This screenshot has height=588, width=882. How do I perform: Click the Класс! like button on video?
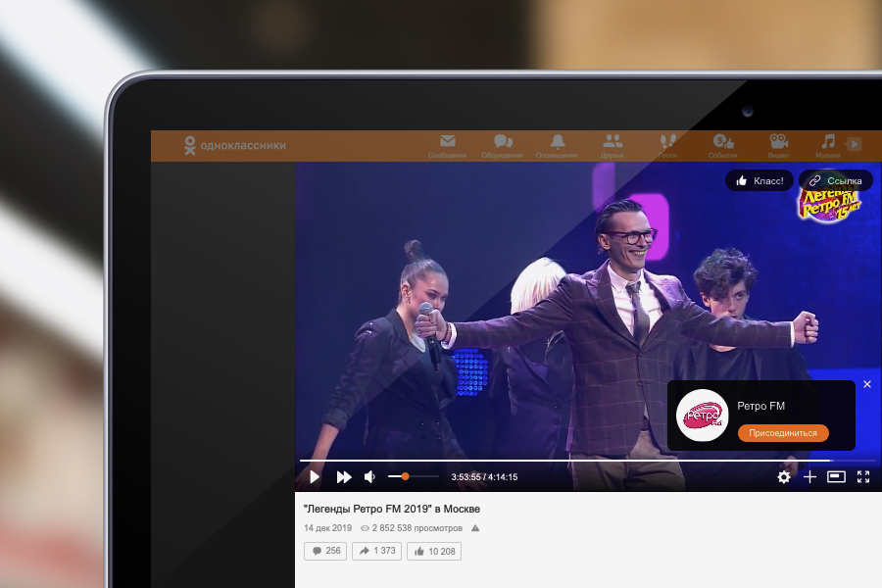point(759,180)
